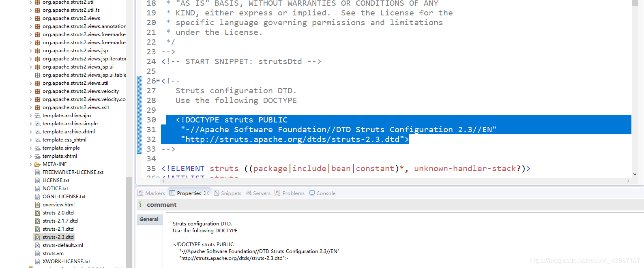Select struts-2.0.dtd in the tree
This screenshot has width=644, height=268.
tap(58, 213)
